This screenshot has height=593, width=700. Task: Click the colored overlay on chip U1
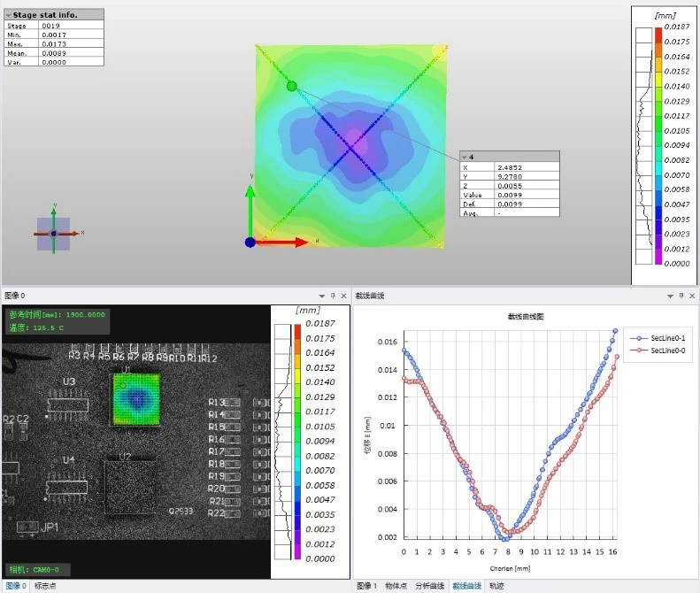(x=136, y=400)
